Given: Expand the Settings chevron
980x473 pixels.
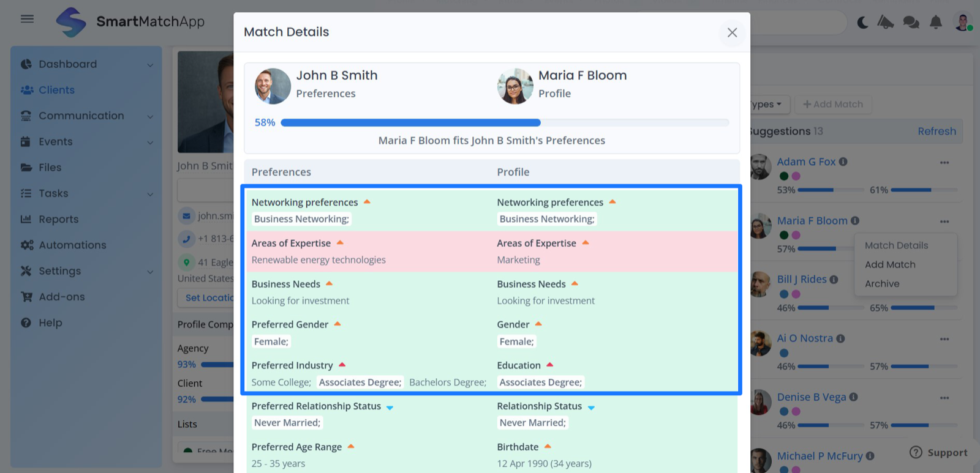Looking at the screenshot, I should [150, 272].
